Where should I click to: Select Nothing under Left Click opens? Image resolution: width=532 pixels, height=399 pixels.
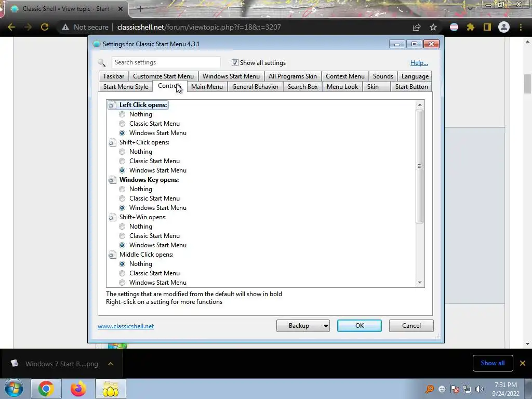[122, 114]
